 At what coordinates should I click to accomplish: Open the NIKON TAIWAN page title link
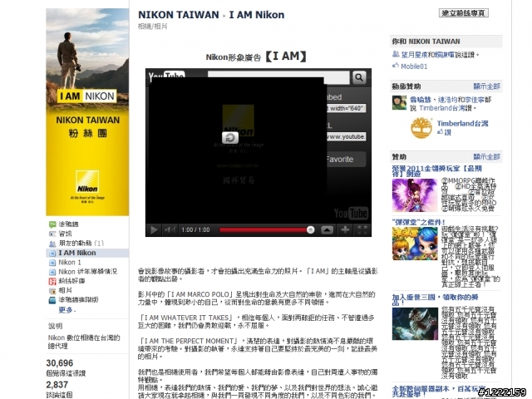(179, 15)
